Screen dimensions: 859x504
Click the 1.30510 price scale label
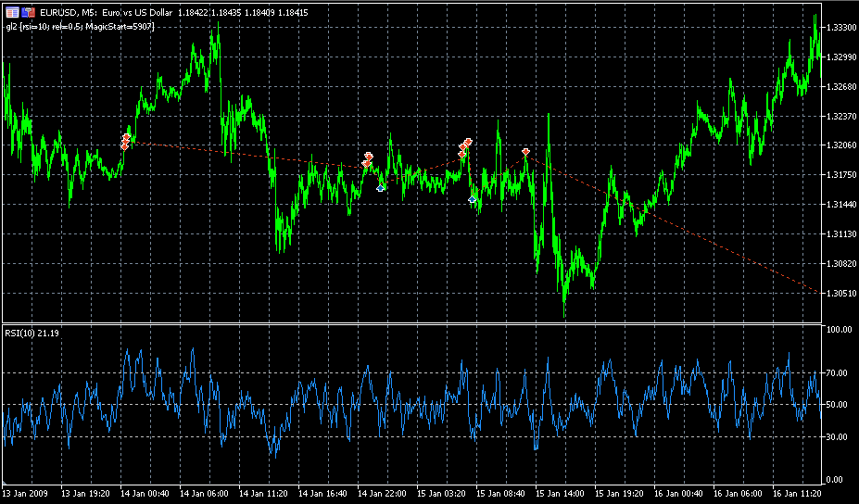841,294
